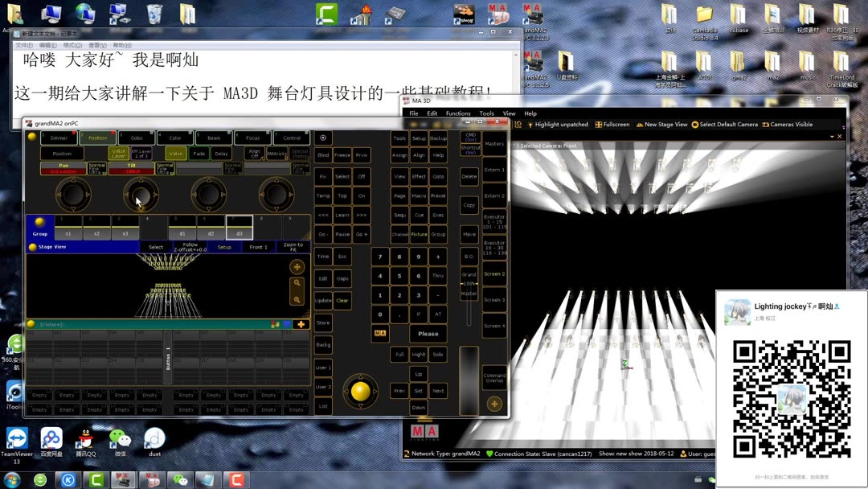Toggle Cameras Visible in MA 3D
This screenshot has width=868, height=489.
coord(785,125)
